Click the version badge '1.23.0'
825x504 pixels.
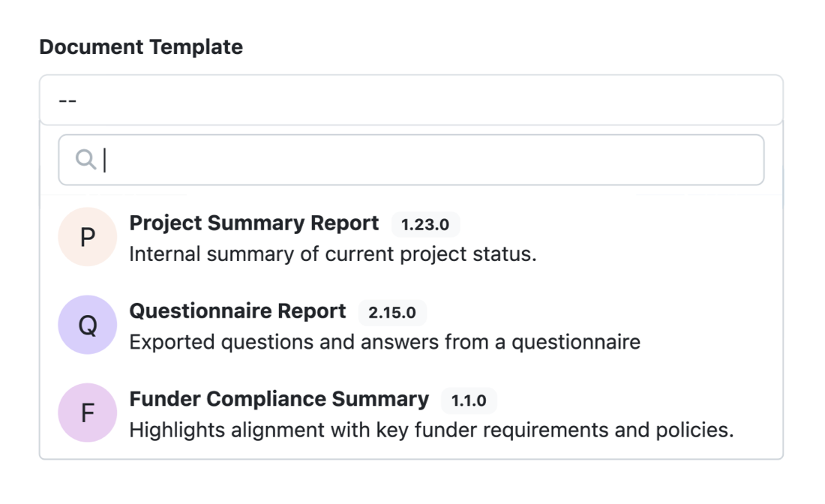(425, 225)
